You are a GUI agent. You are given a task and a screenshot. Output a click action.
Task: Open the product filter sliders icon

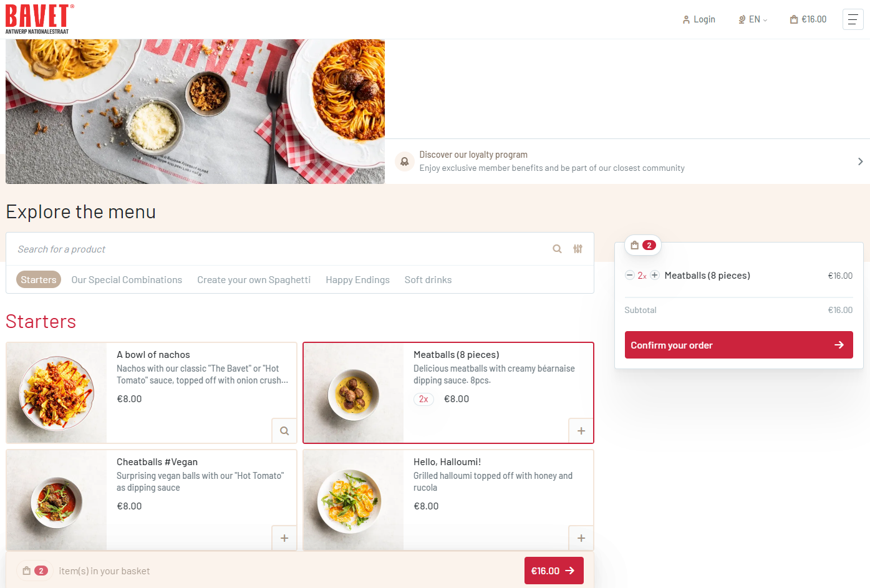578,249
